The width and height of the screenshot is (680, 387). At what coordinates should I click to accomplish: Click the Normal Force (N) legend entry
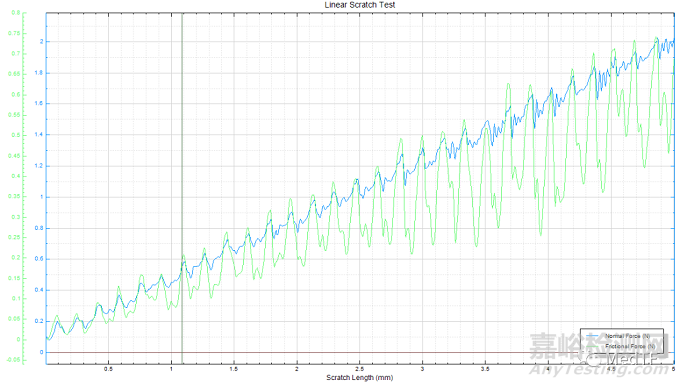pos(627,336)
